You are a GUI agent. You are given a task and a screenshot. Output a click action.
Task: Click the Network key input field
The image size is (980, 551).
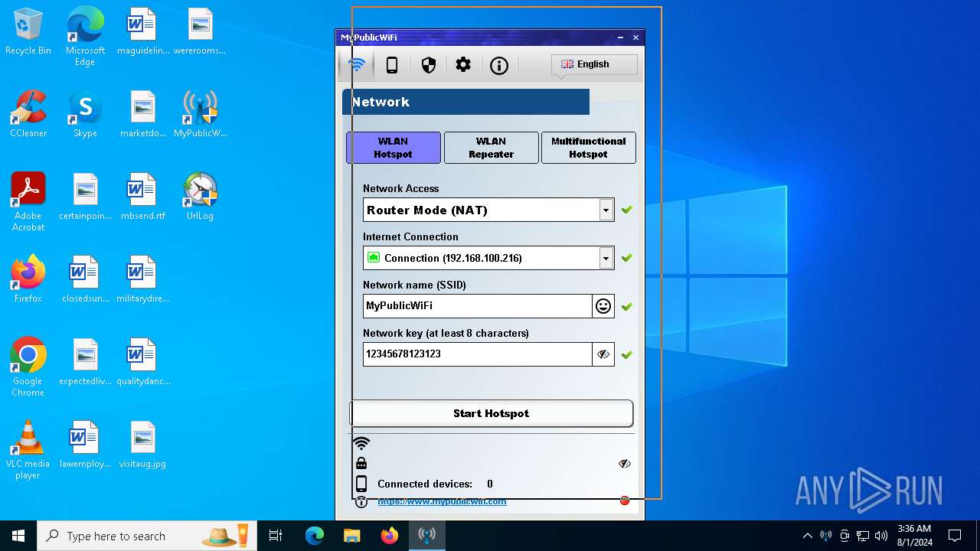pos(478,354)
